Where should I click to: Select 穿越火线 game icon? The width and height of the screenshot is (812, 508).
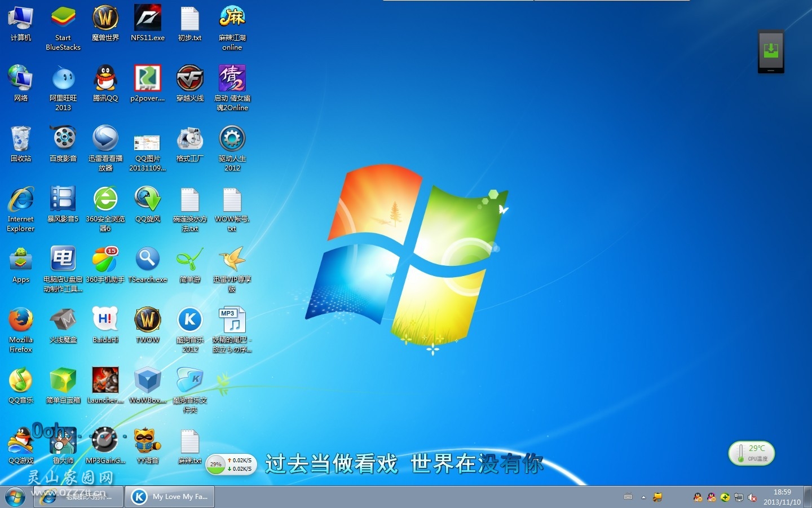point(190,84)
